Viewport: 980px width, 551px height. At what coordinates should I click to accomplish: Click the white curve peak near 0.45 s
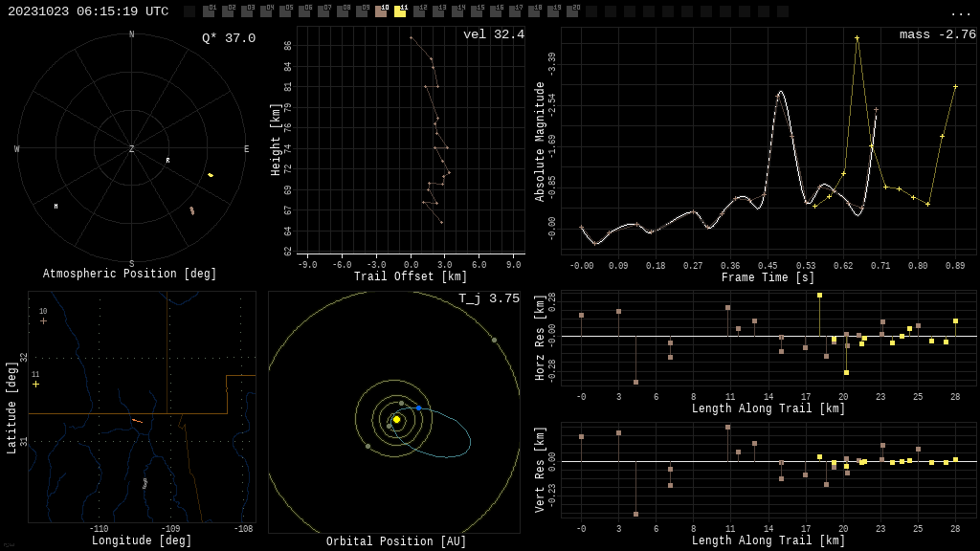tap(780, 93)
